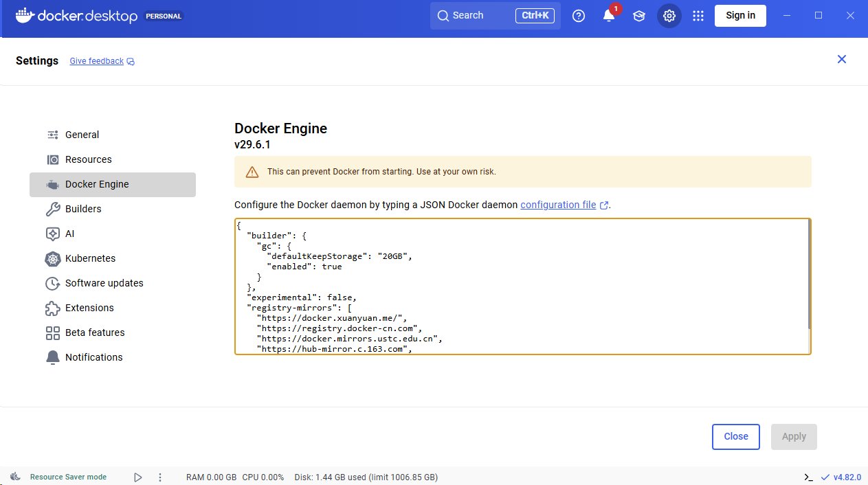Click the "experimental": false line
Image resolution: width=868 pixels, height=485 pixels.
(301, 297)
